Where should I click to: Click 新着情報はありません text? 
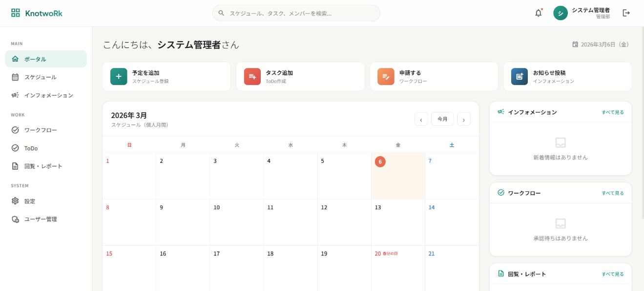click(561, 157)
